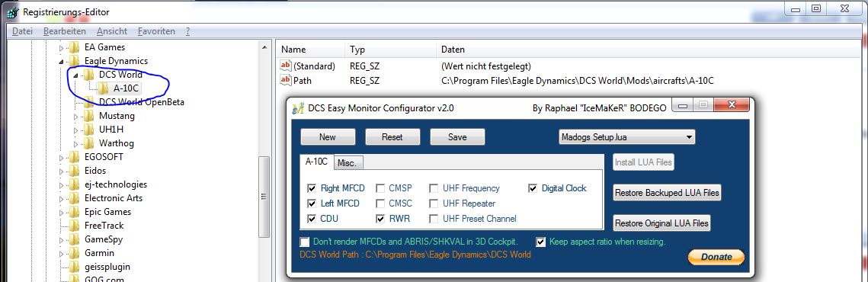Viewport: 868px width, 282px height.
Task: Uncheck the Right MFCD checkbox
Action: point(312,188)
